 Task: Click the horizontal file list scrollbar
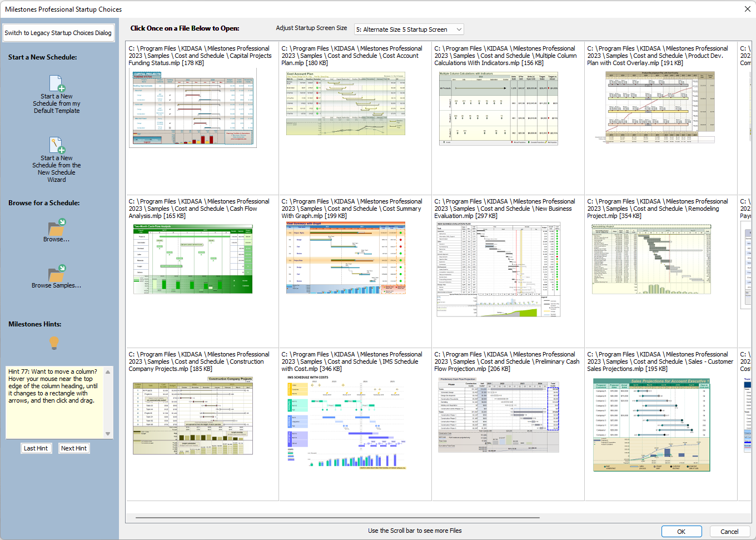point(334,518)
